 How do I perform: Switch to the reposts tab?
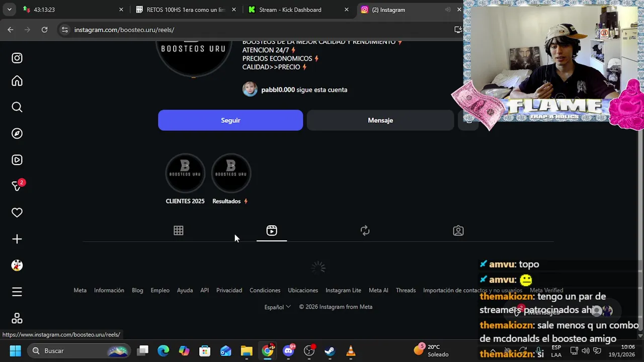tap(365, 230)
